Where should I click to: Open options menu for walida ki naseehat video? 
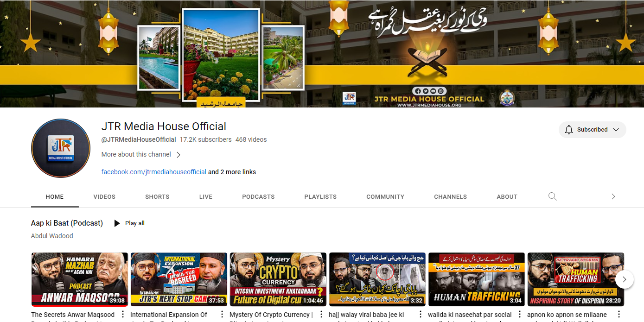click(519, 315)
